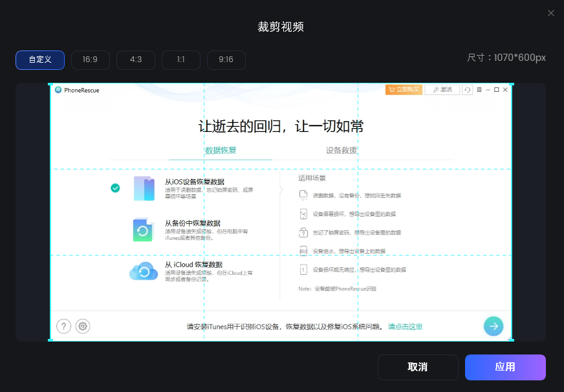Click the 请点击这里 link
The width and height of the screenshot is (564, 392).
point(405,327)
